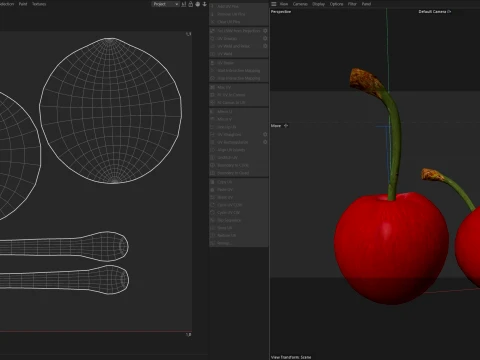Open the Remap... command at the list bottom
Screen dimensions: 480x360
pyautogui.click(x=239, y=243)
